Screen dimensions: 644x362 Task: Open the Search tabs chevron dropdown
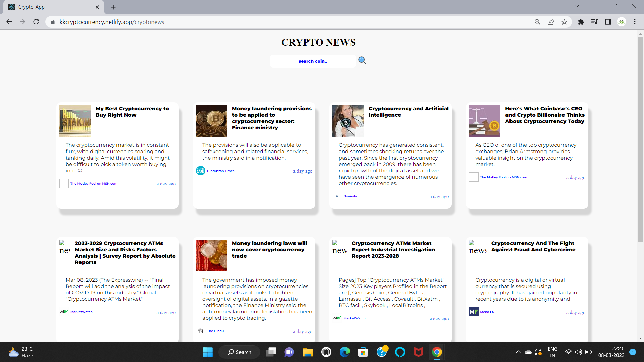click(x=577, y=6)
